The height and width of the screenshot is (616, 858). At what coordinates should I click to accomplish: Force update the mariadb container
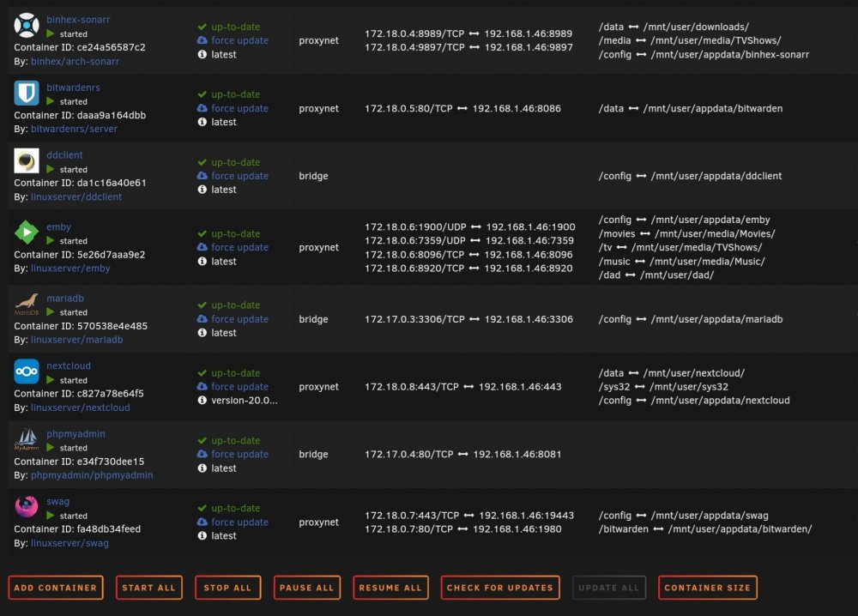239,319
